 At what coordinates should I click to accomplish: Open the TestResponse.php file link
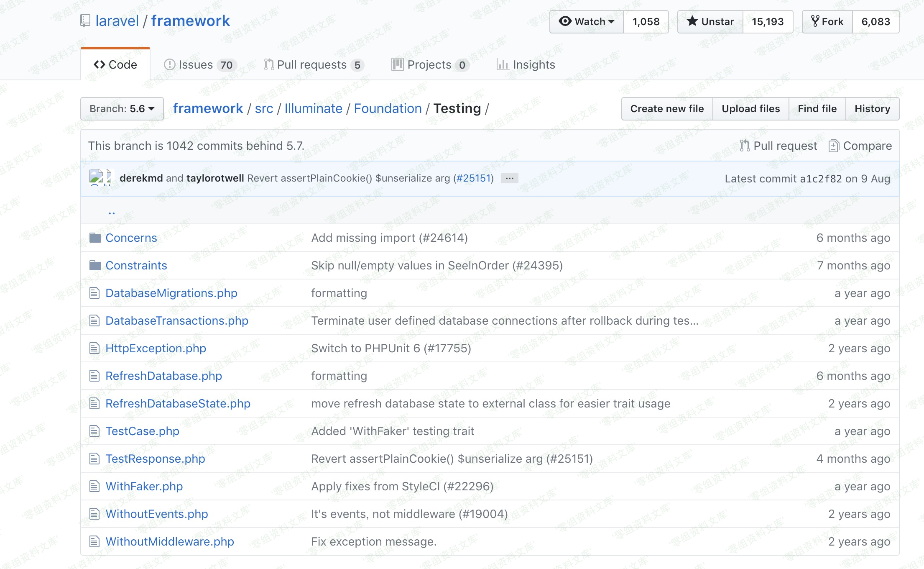[155, 459]
